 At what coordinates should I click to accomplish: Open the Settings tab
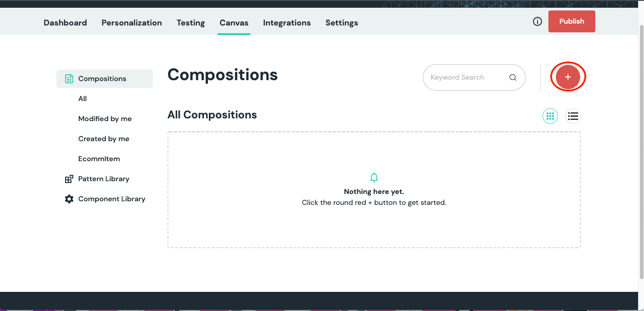pyautogui.click(x=342, y=23)
